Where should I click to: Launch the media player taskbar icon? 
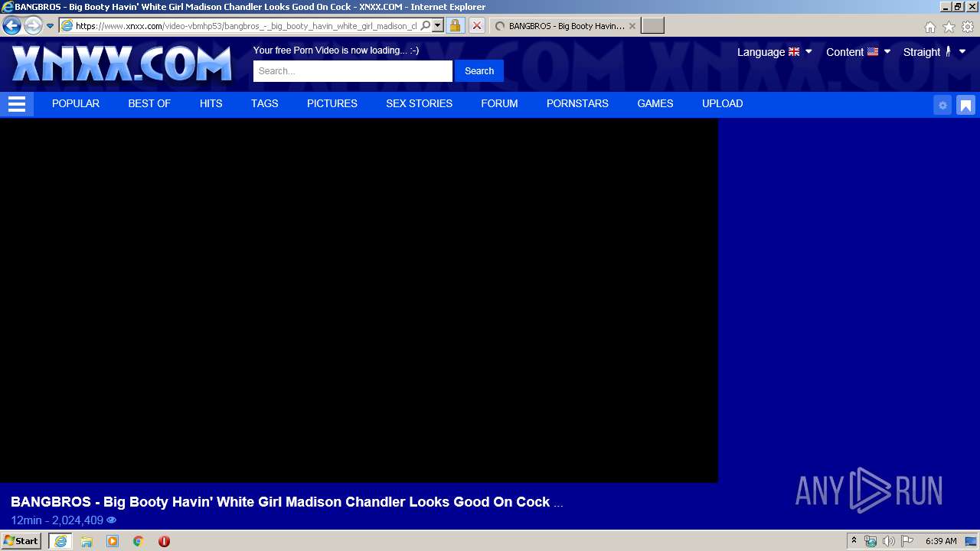click(x=113, y=541)
